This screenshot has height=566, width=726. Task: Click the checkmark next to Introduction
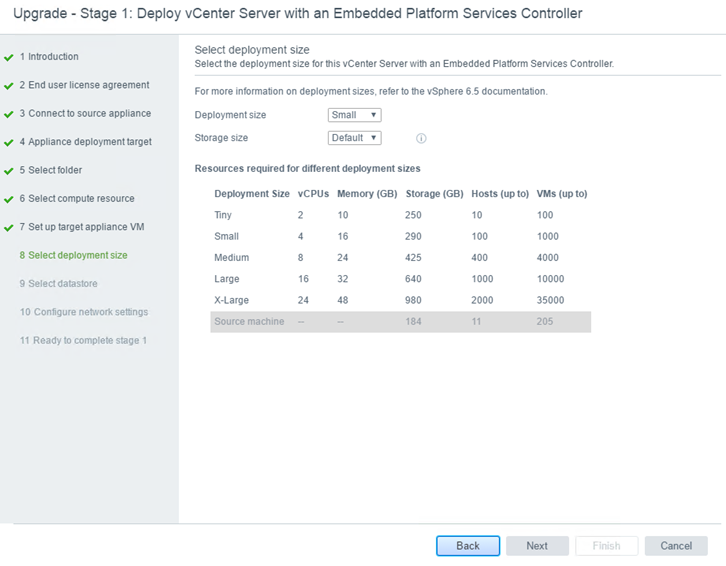click(8, 58)
